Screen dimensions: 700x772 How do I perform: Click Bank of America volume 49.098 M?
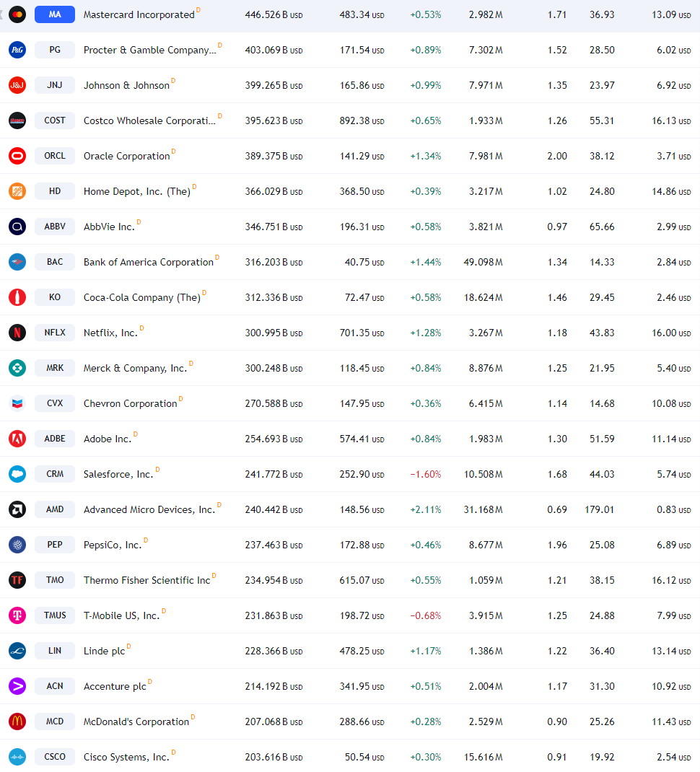[484, 262]
